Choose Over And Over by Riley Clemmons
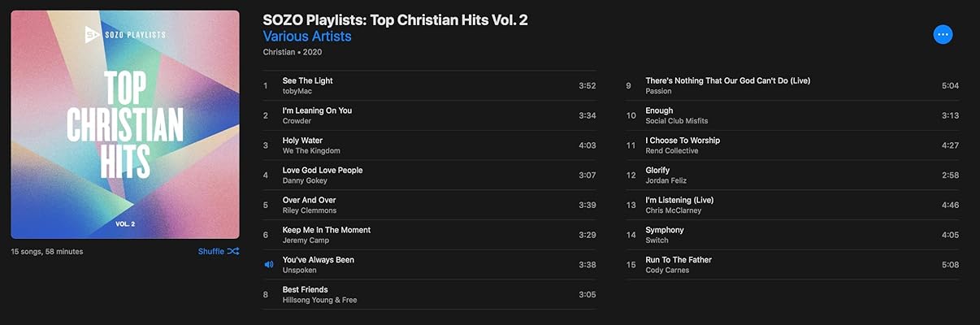The height and width of the screenshot is (325, 980). pos(309,200)
